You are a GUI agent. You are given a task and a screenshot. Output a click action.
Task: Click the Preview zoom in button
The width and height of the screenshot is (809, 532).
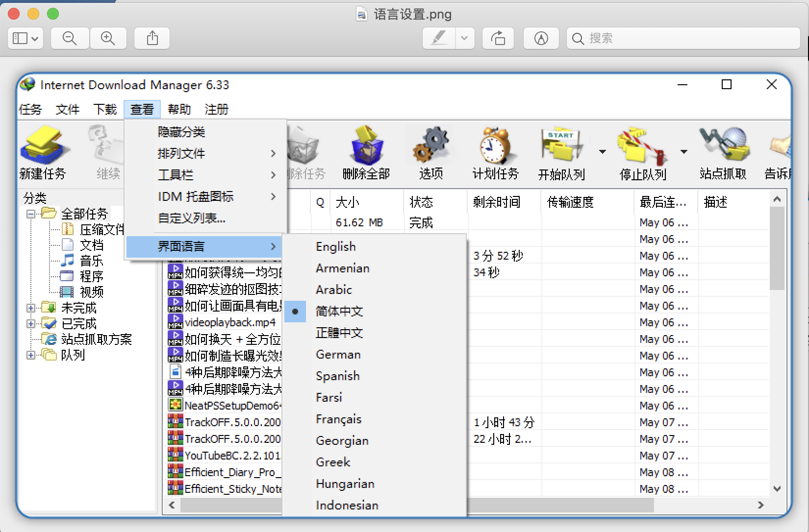[108, 38]
